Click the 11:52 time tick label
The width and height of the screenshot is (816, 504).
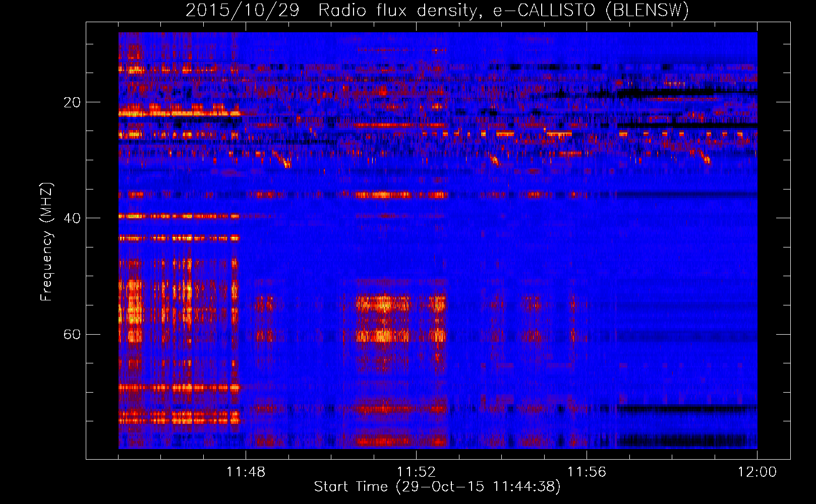416,472
